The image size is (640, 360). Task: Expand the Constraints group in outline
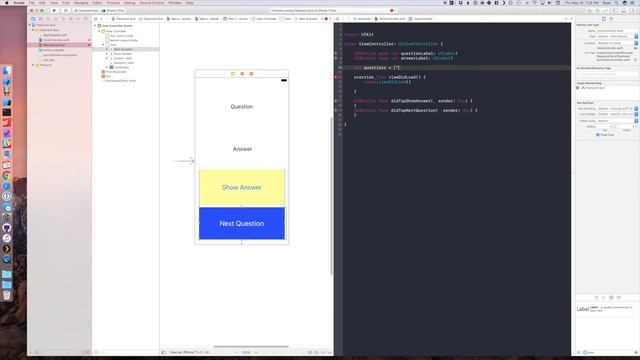107,67
